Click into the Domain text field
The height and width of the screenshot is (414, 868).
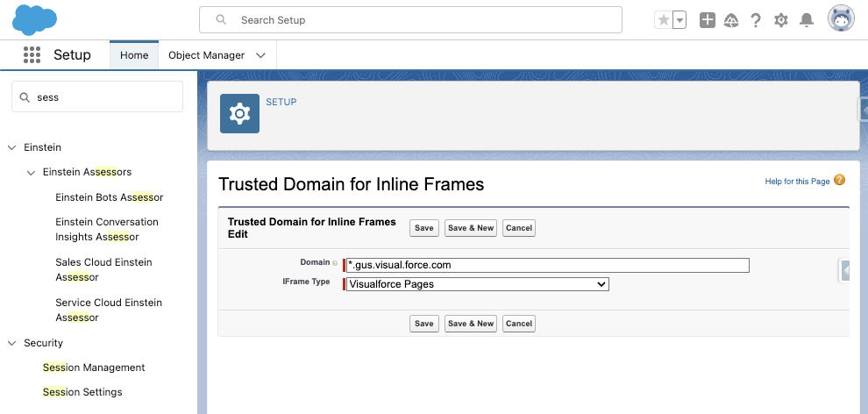(548, 265)
